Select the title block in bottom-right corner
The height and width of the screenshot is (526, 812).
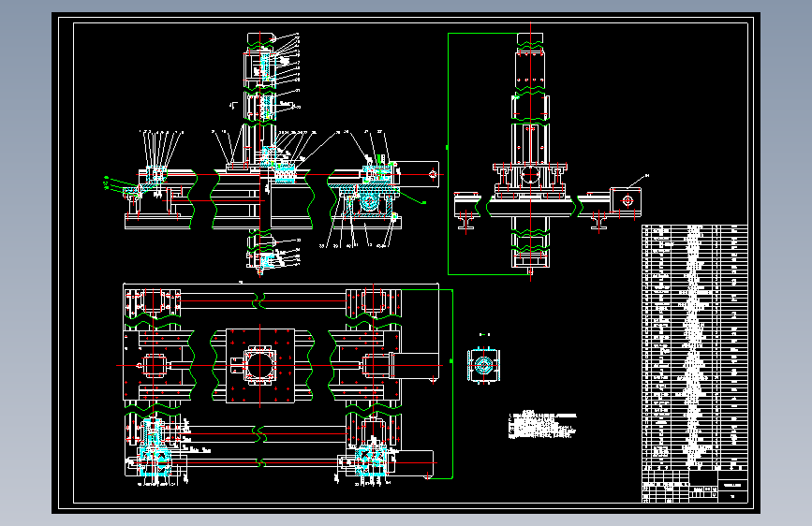(x=694, y=486)
